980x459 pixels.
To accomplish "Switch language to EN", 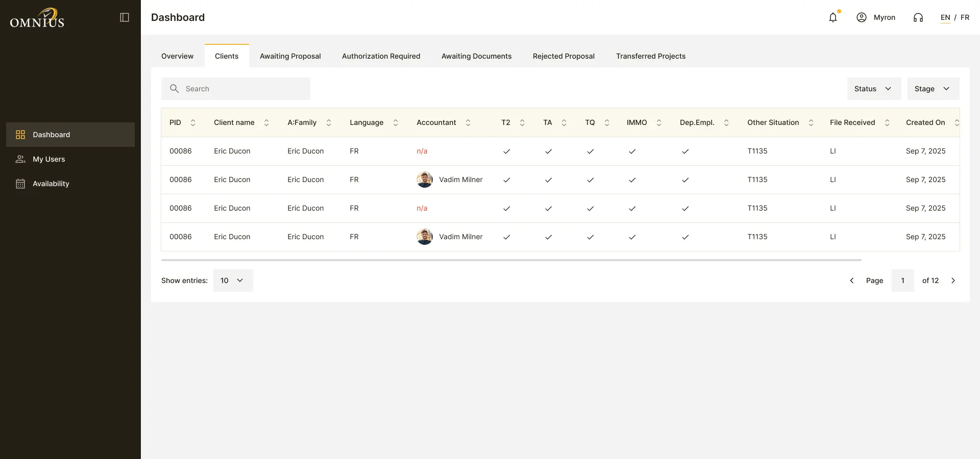I will [945, 17].
